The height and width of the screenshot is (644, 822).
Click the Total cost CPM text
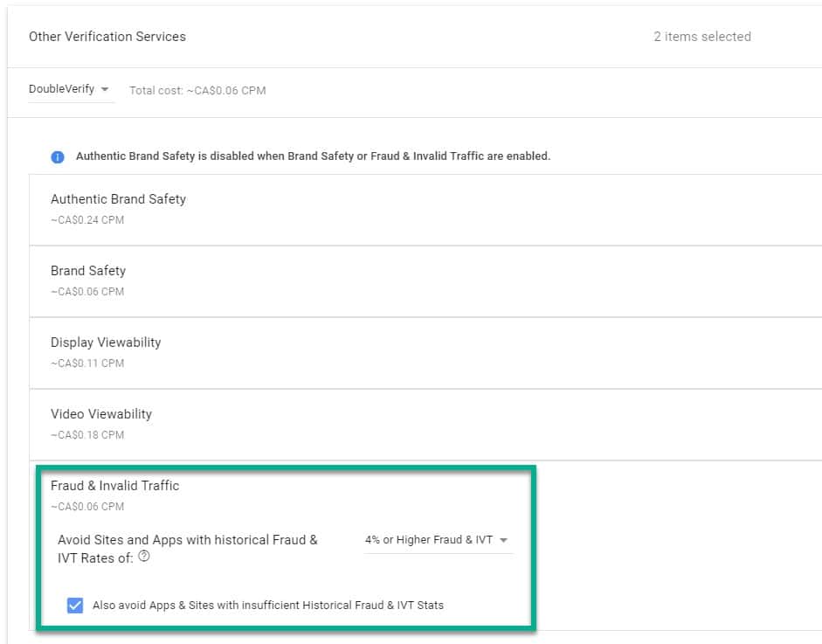coord(197,90)
